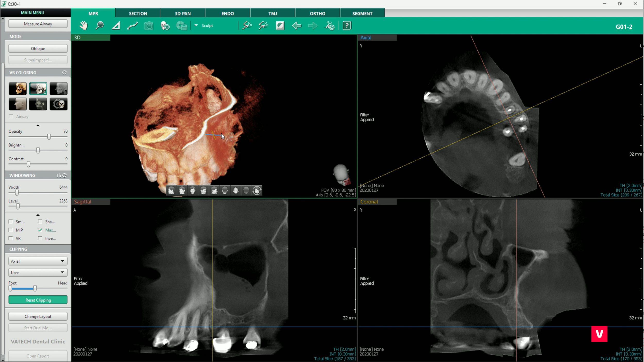Choose the polyline measurement tool
The image size is (644, 362).
[x=132, y=25]
